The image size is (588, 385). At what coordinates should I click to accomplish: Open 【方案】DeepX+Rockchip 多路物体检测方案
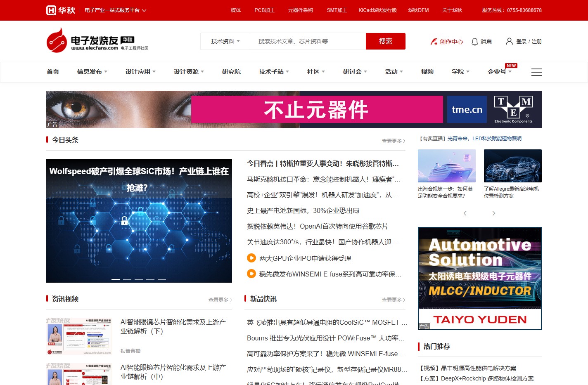[476, 378]
